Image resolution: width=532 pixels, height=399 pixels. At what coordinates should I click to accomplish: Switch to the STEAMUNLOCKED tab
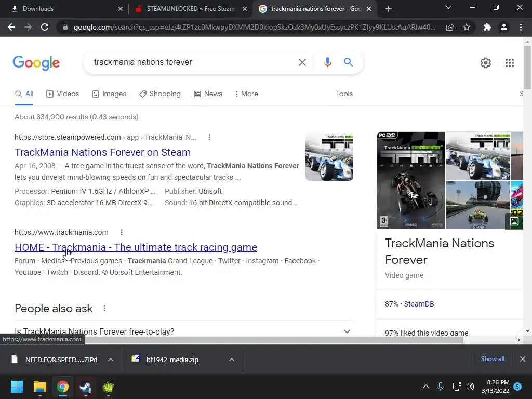coord(190,9)
